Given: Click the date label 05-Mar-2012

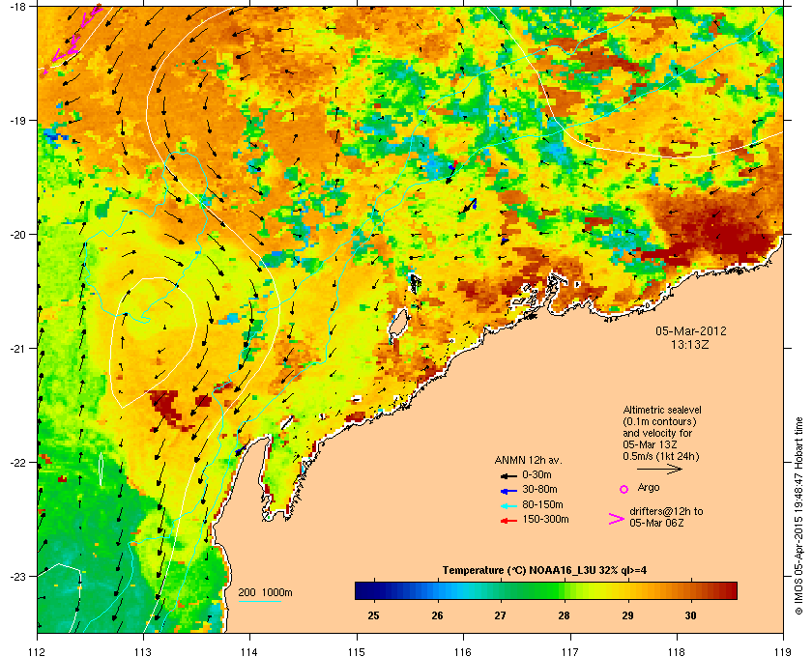Looking at the screenshot, I should [x=691, y=330].
